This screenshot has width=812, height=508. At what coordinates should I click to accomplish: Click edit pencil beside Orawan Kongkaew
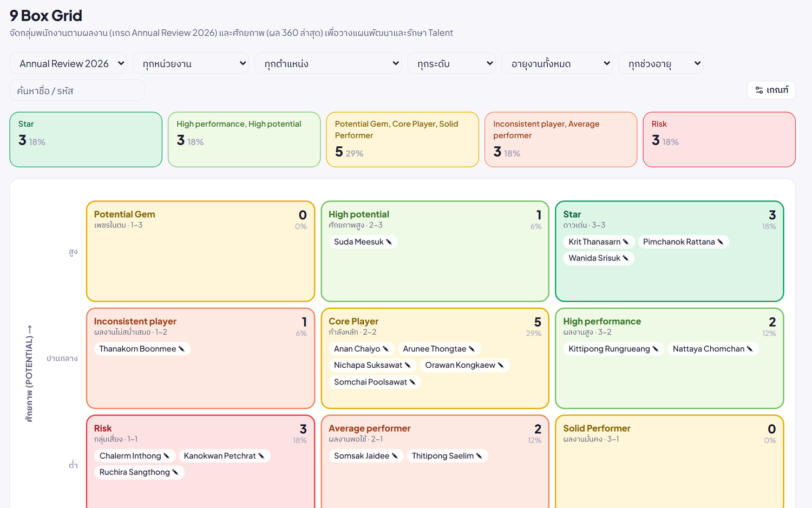(501, 366)
